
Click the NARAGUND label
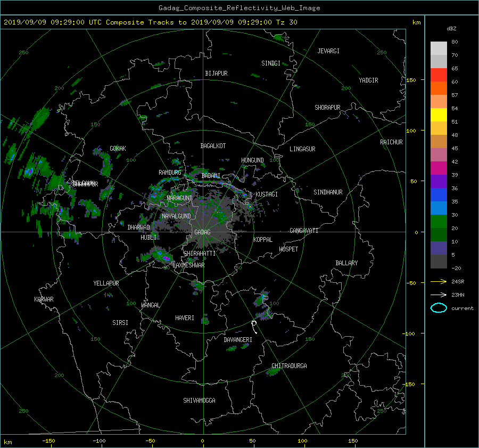(180, 198)
